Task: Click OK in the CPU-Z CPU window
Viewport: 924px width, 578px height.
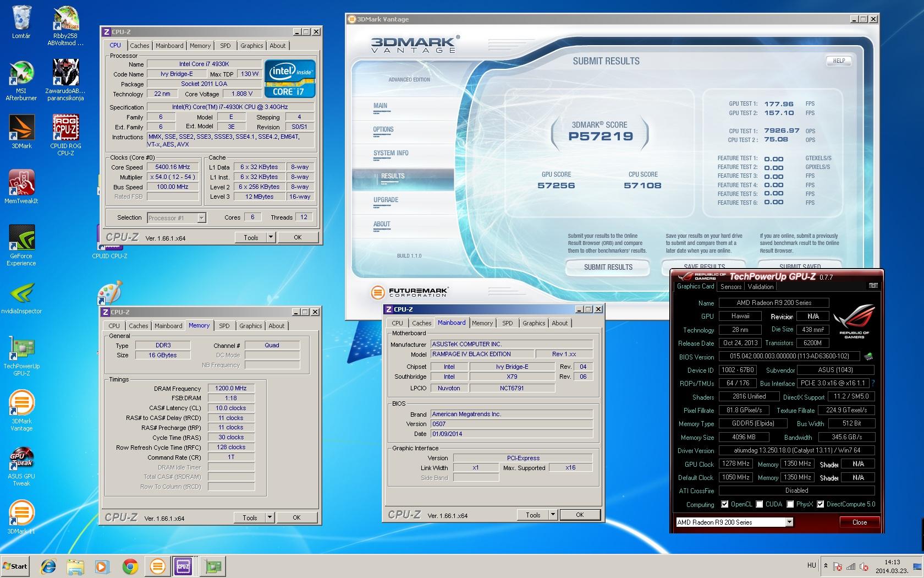Action: [298, 237]
